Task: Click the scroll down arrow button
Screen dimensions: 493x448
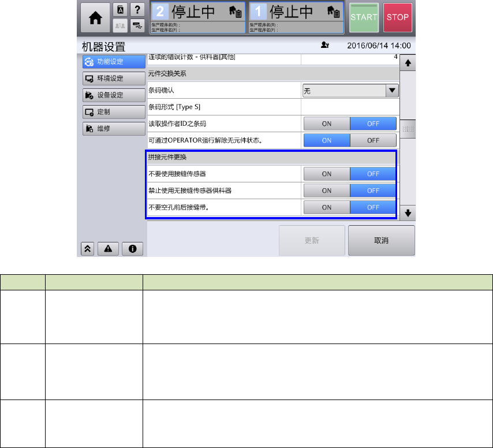Action: [408, 213]
